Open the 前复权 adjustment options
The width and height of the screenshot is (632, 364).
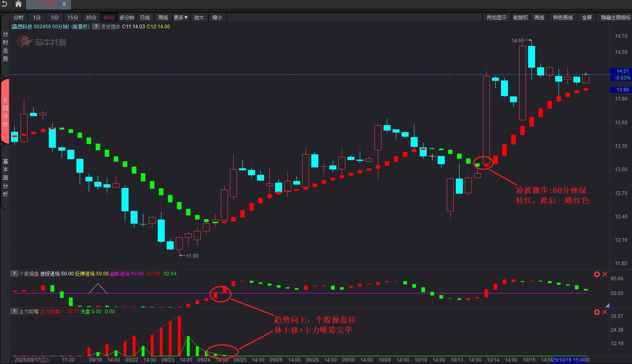click(x=520, y=18)
